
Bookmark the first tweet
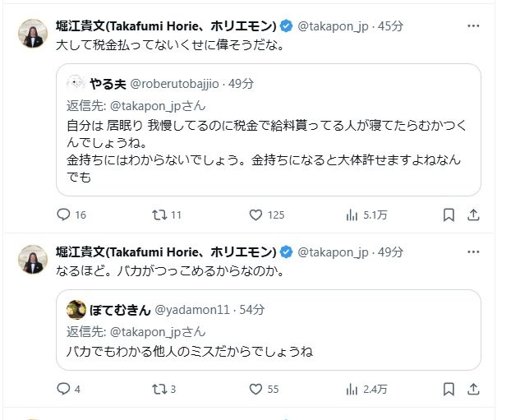click(x=449, y=215)
